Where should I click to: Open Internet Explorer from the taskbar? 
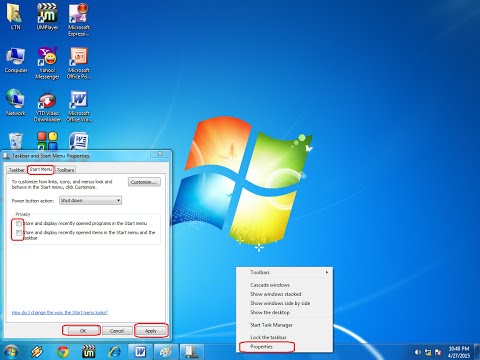(x=115, y=352)
